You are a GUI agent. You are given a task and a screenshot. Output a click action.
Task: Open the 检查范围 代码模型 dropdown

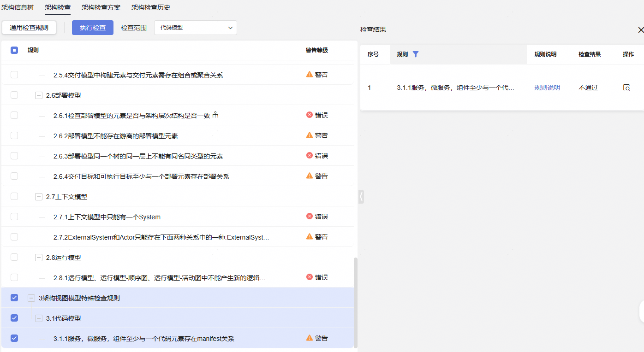[x=196, y=28]
